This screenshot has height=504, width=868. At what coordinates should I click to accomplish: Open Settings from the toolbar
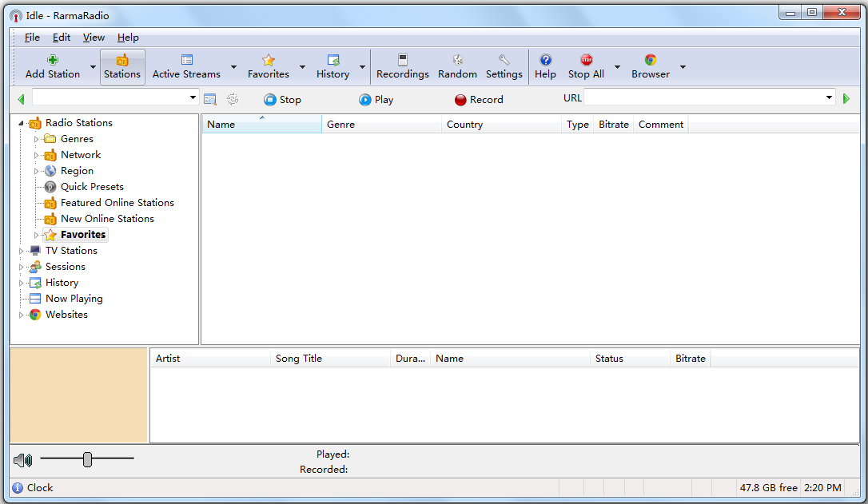504,67
